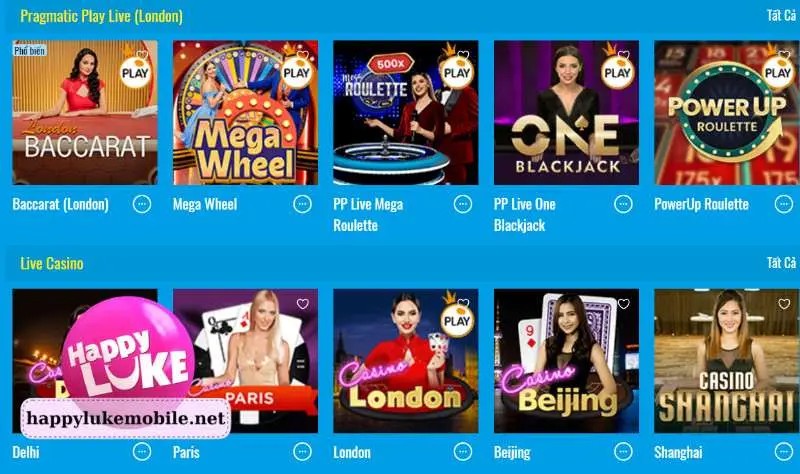Open more options for London casino
Viewport: 800px width, 474px height.
463,452
